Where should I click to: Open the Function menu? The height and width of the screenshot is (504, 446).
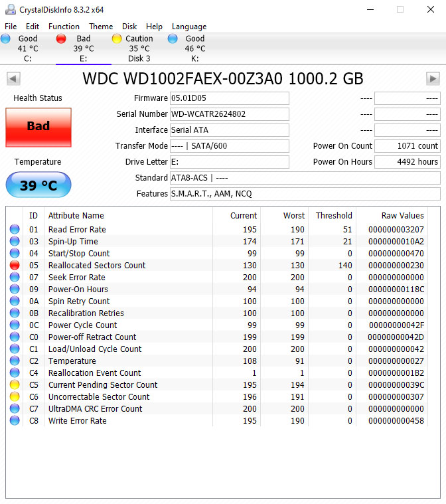[64, 27]
